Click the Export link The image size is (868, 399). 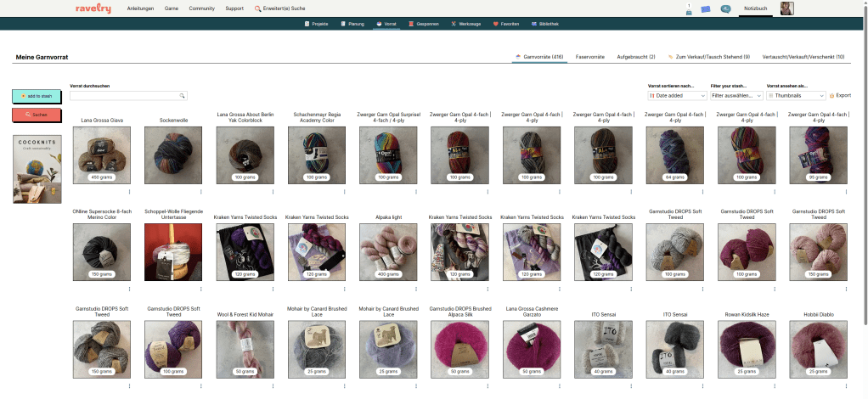pyautogui.click(x=840, y=96)
